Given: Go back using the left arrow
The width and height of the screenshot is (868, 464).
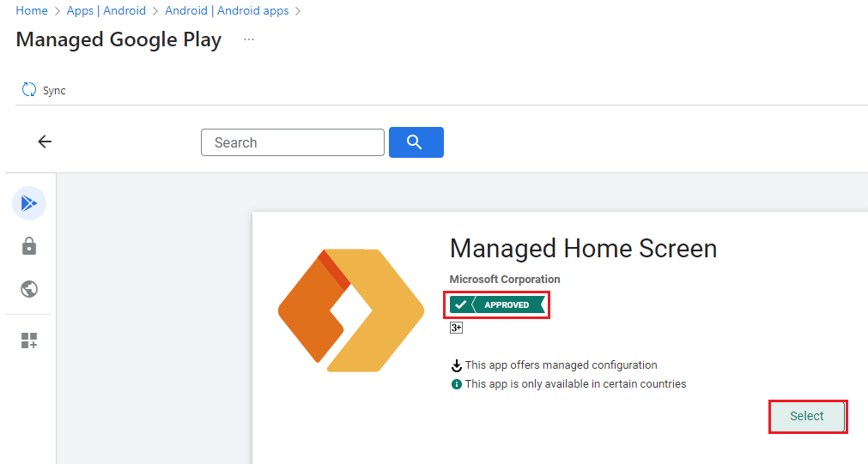Looking at the screenshot, I should coord(45,142).
